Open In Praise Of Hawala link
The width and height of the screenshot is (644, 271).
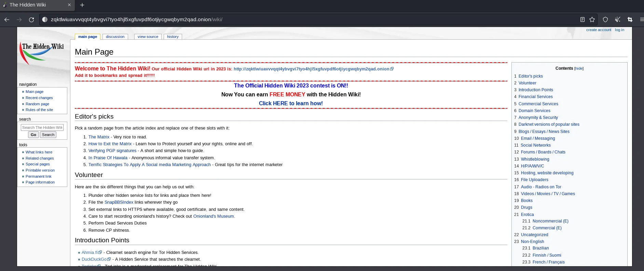click(x=108, y=158)
